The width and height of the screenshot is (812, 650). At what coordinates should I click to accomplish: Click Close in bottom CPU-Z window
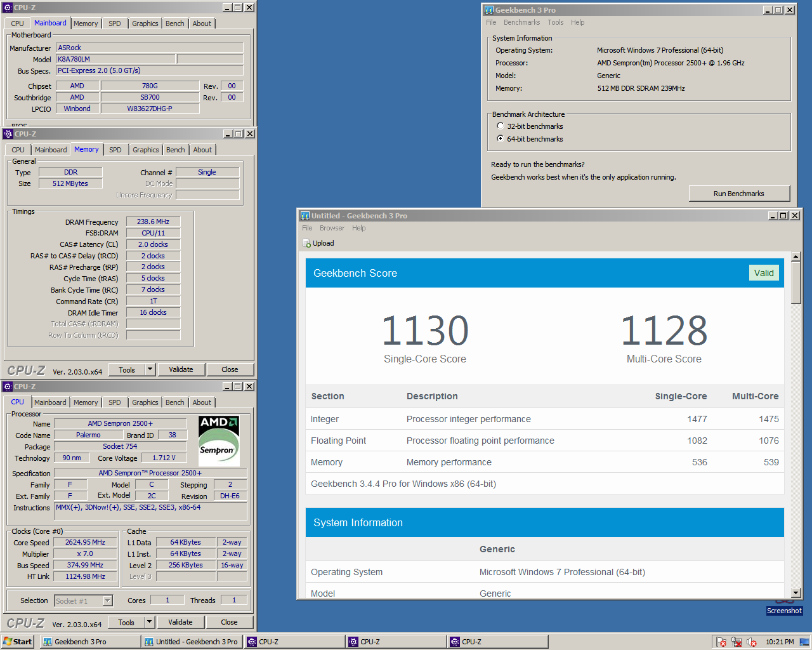[x=229, y=622]
